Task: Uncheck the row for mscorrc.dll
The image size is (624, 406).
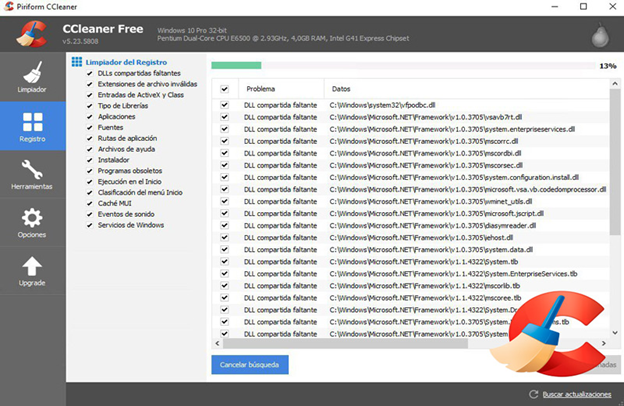Action: 224,141
